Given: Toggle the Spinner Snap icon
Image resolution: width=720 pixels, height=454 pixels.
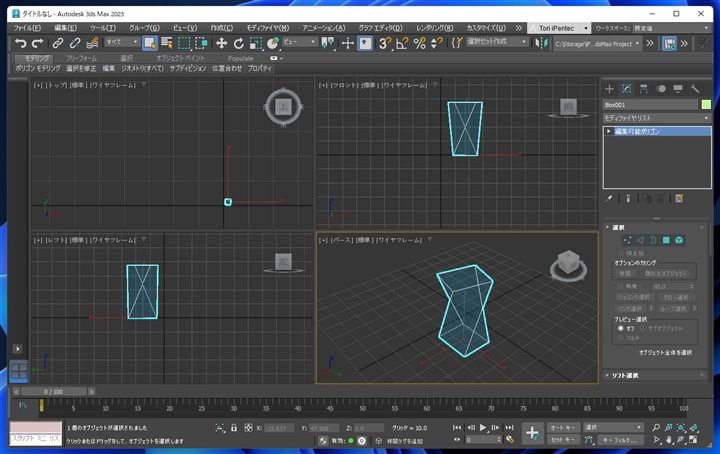Looking at the screenshot, I should point(437,44).
